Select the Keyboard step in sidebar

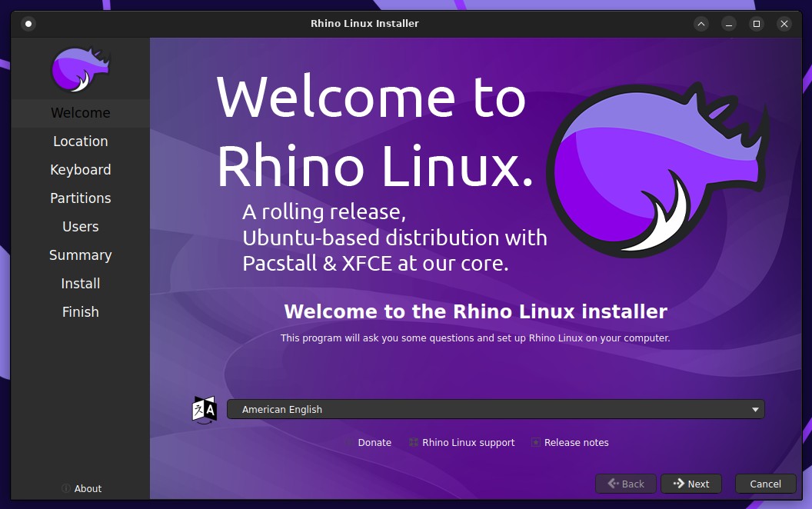[80, 170]
